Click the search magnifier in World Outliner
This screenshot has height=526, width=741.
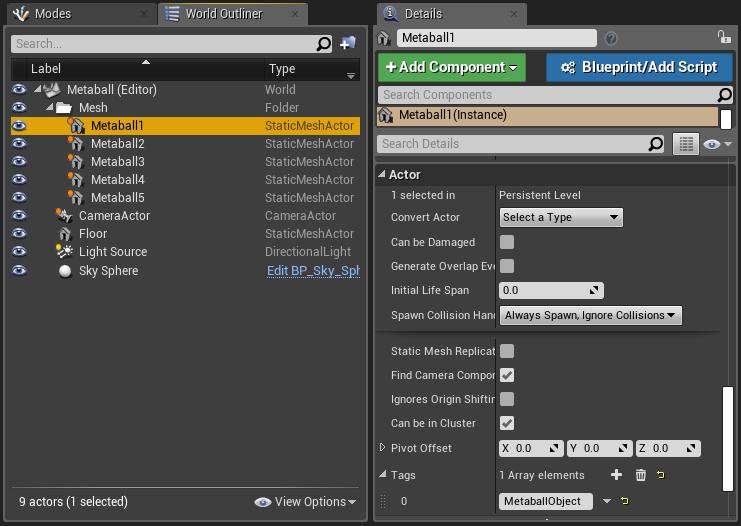(324, 44)
